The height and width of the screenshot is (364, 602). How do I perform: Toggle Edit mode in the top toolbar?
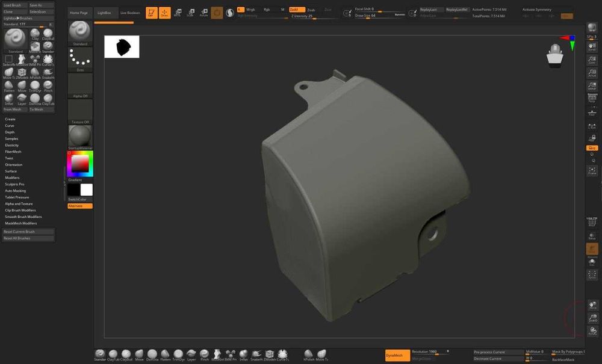[152, 13]
